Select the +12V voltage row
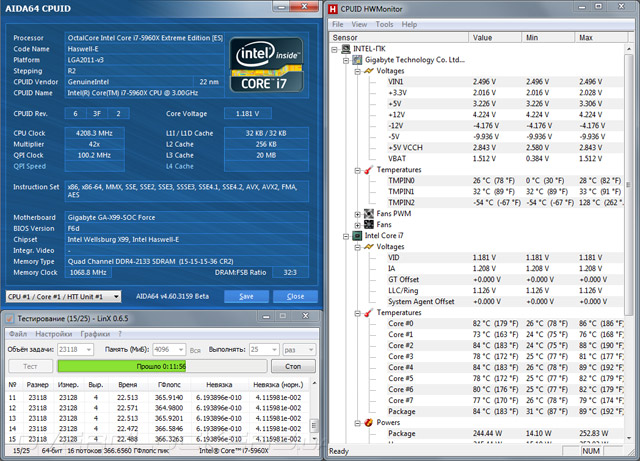 point(505,115)
